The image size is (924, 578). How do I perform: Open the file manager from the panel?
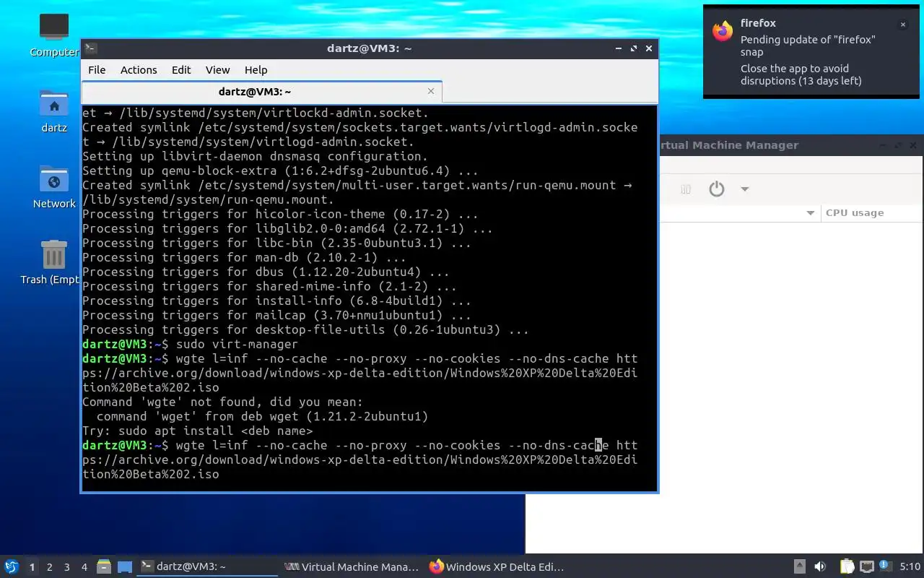[104, 567]
